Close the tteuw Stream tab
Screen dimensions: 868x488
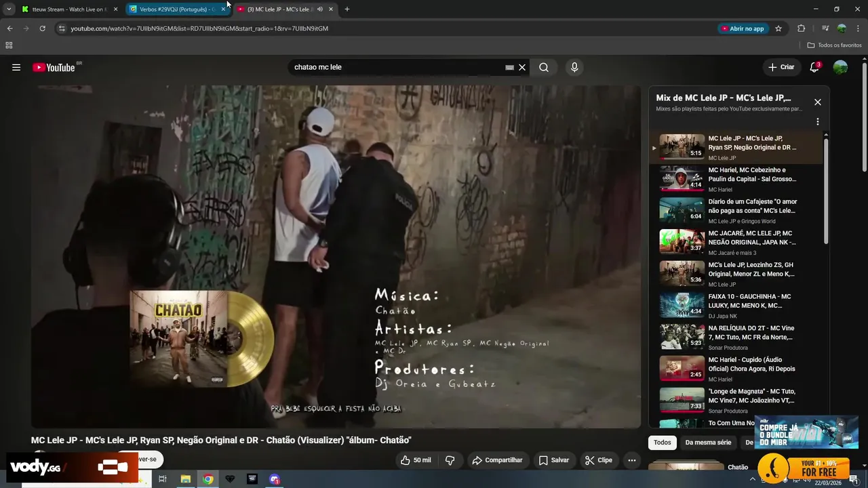(x=115, y=9)
